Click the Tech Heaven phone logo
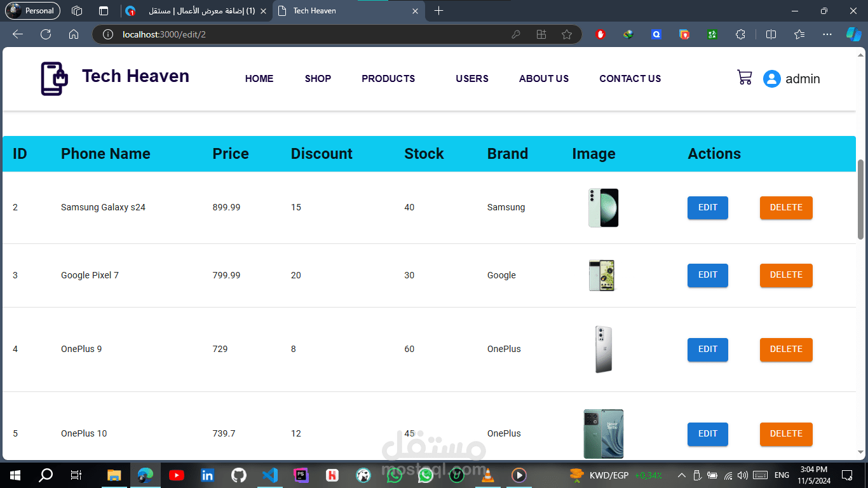The image size is (868, 488). pos(54,79)
